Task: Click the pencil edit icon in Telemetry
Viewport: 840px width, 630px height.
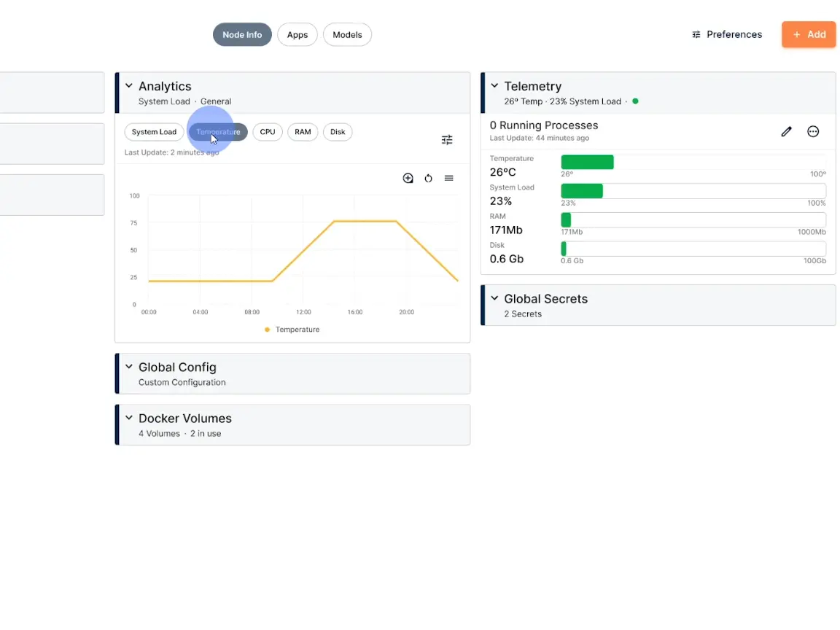Action: [786, 132]
